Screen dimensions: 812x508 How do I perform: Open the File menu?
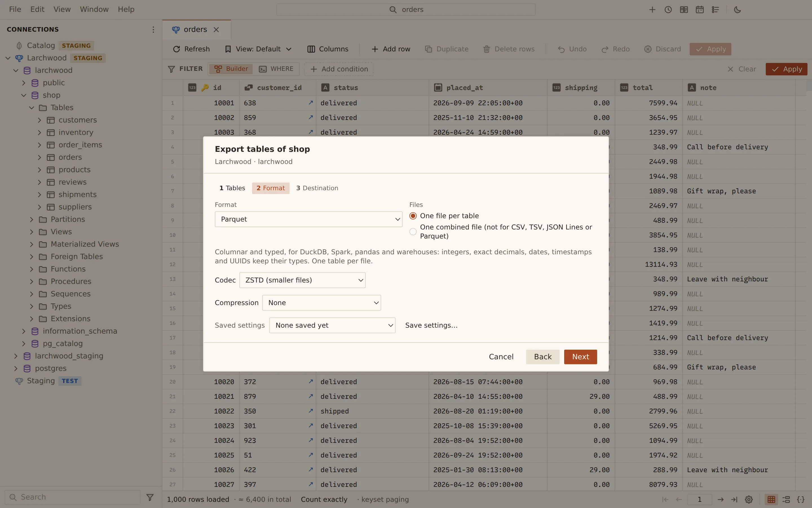pos(15,9)
